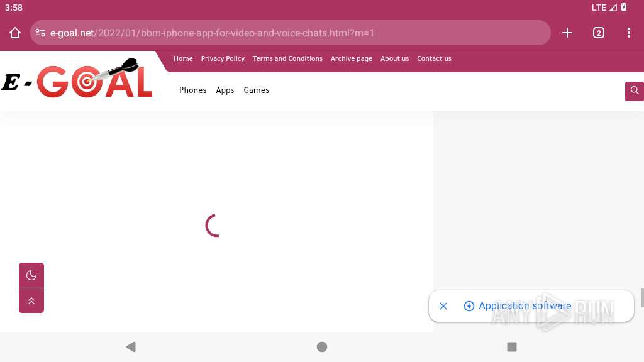
Task: Tap the Android home circle button
Action: (322, 347)
